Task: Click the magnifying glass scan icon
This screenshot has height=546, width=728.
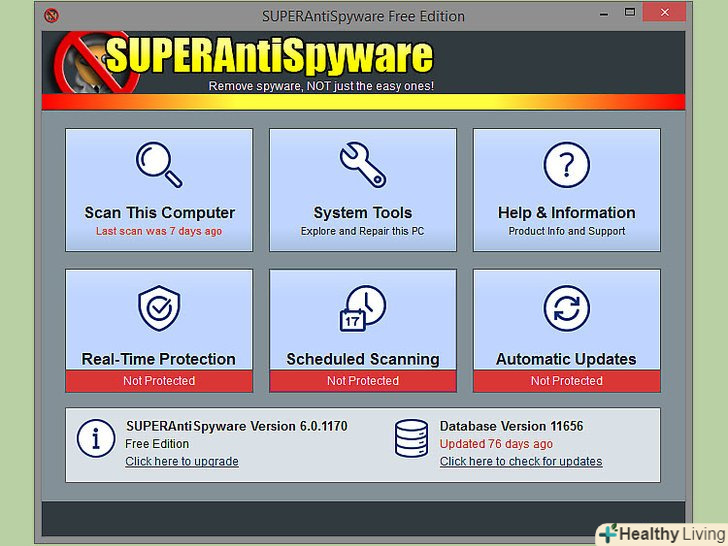Action: (159, 166)
